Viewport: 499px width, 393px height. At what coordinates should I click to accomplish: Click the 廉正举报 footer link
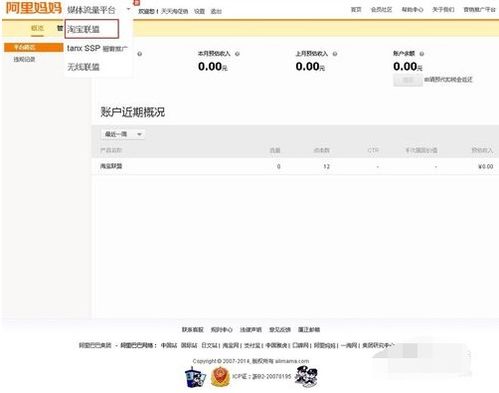point(309,330)
